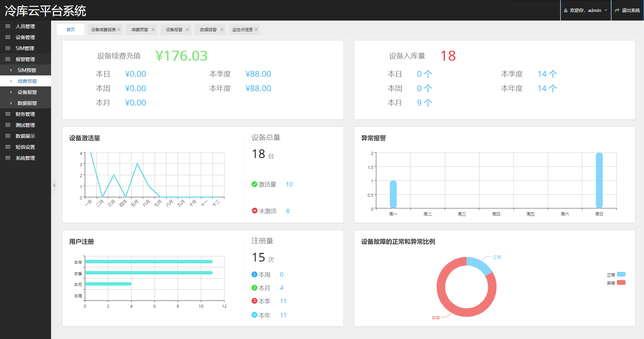The image size is (644, 339).
Task: Close the 设备续费报表 tab
Action: pos(119,29)
